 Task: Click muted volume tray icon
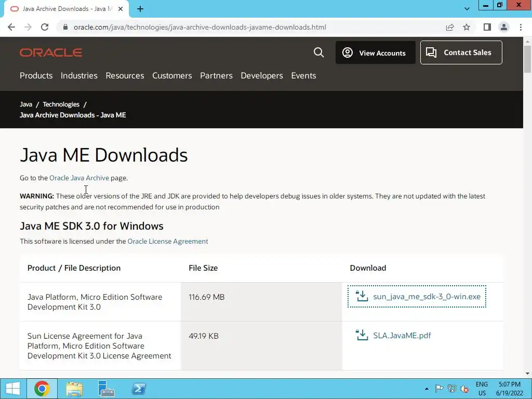point(464,389)
